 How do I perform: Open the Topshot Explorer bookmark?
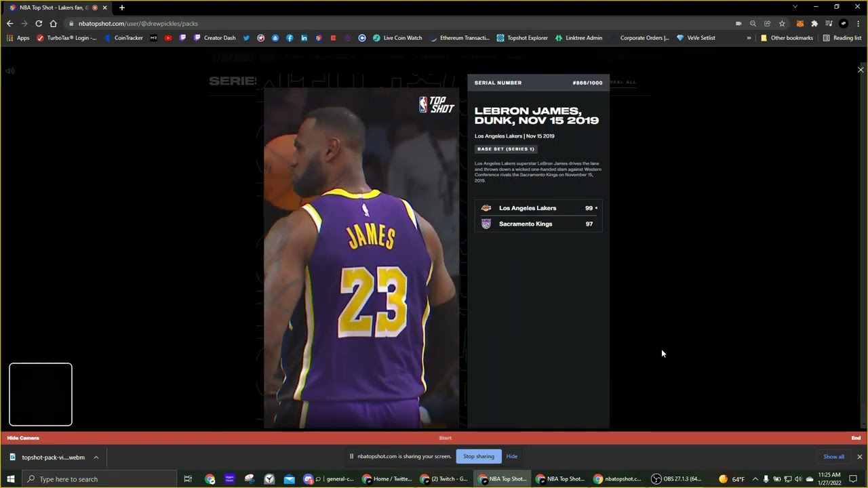(x=522, y=38)
